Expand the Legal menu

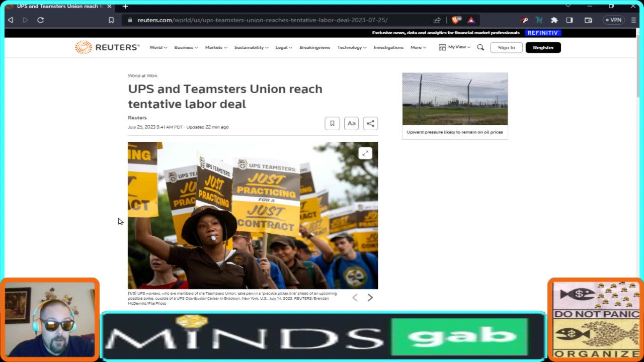[x=284, y=47]
